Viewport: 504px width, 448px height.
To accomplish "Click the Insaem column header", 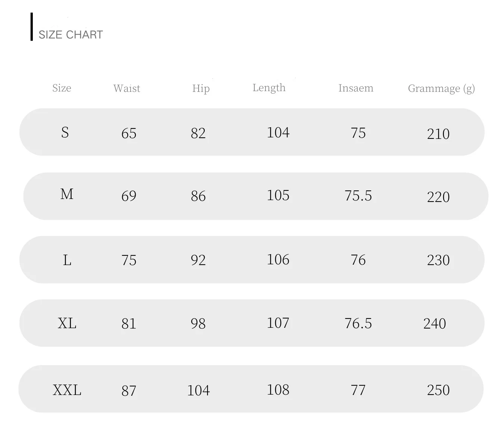I will (356, 88).
